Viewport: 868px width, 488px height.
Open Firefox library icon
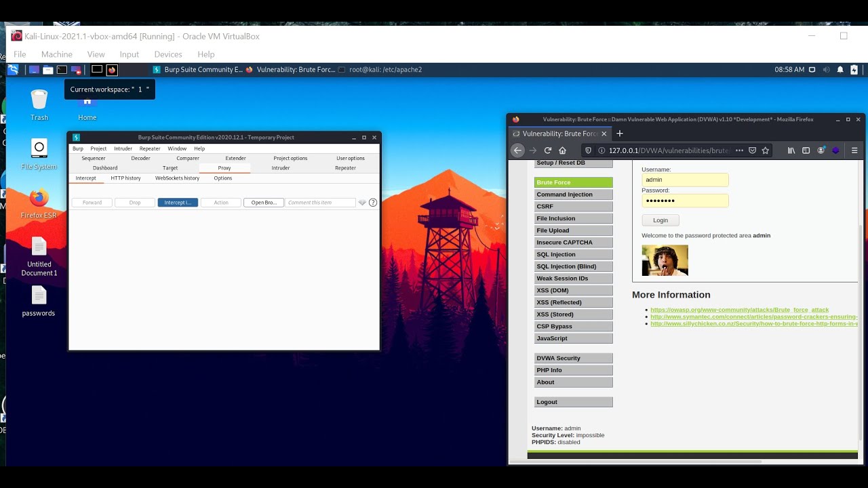click(791, 150)
